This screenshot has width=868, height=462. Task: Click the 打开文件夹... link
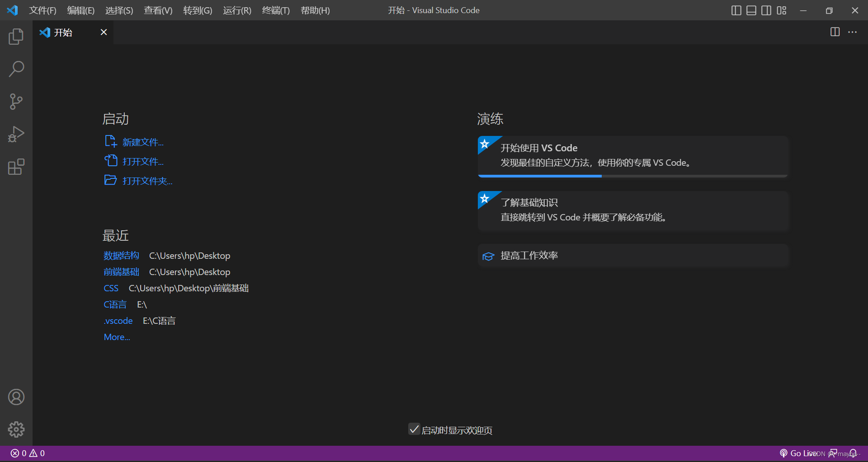pyautogui.click(x=147, y=181)
